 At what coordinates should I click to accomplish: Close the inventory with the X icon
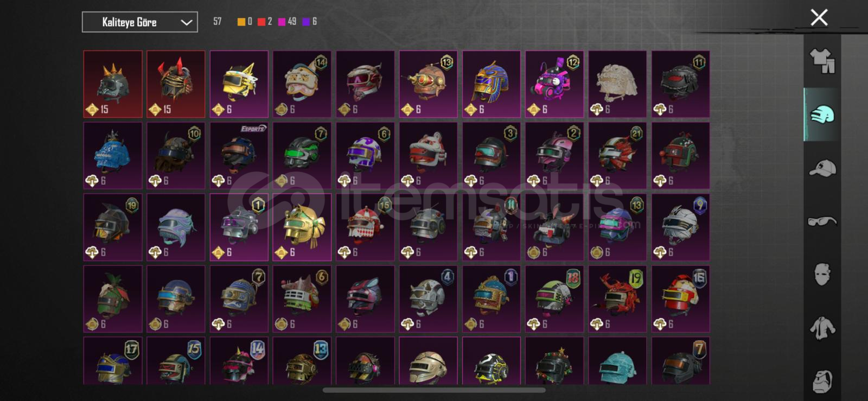819,17
